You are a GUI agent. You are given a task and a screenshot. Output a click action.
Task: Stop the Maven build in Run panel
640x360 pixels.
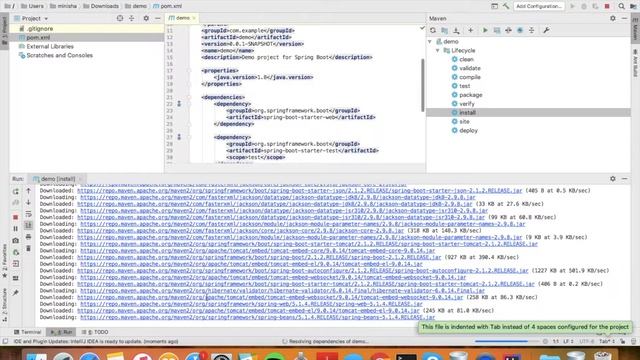16,217
